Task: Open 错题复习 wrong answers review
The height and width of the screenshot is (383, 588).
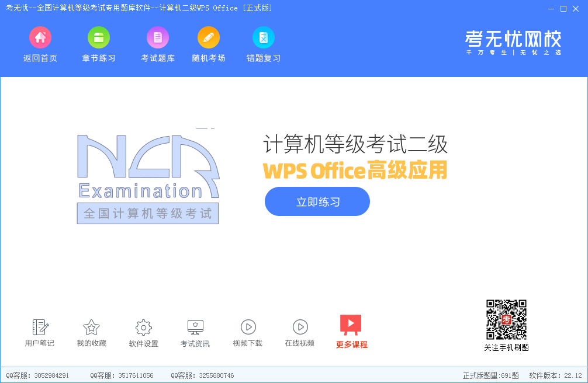Action: [x=264, y=39]
